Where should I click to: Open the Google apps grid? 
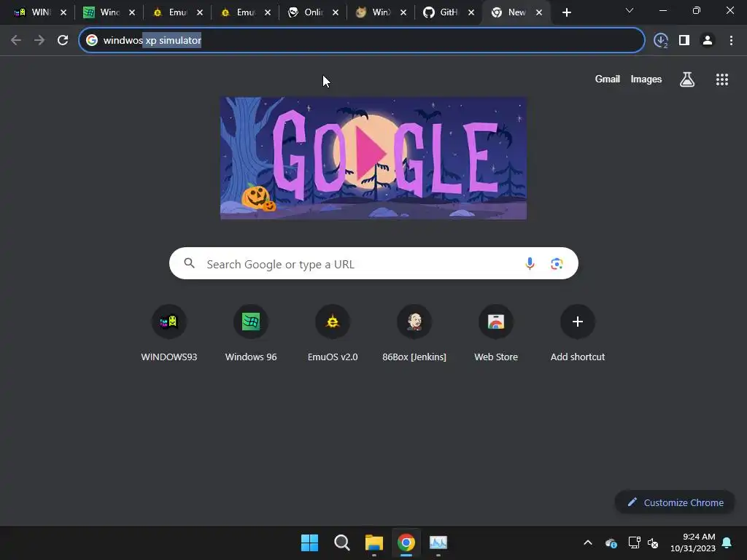[722, 79]
